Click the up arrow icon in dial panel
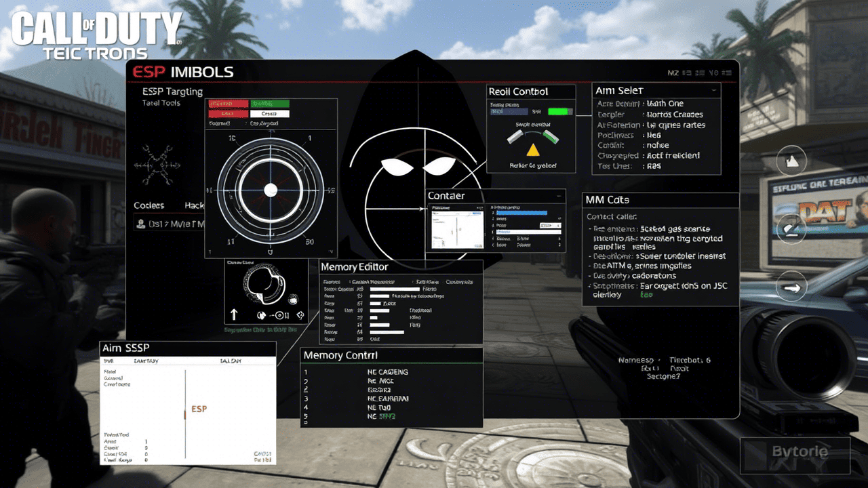The image size is (868, 488). (235, 314)
